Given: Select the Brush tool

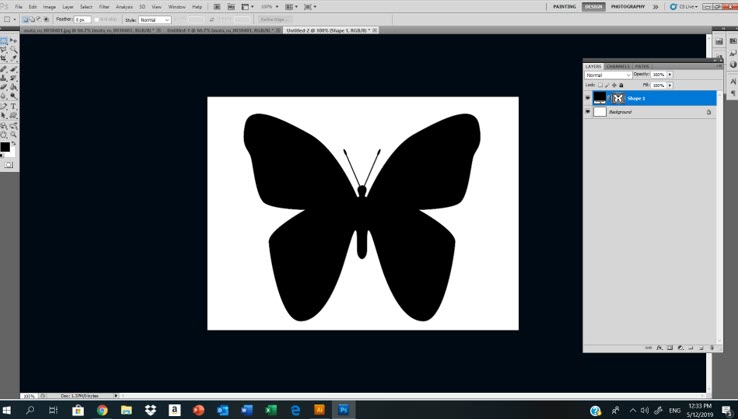Looking at the screenshot, I should 13,69.
